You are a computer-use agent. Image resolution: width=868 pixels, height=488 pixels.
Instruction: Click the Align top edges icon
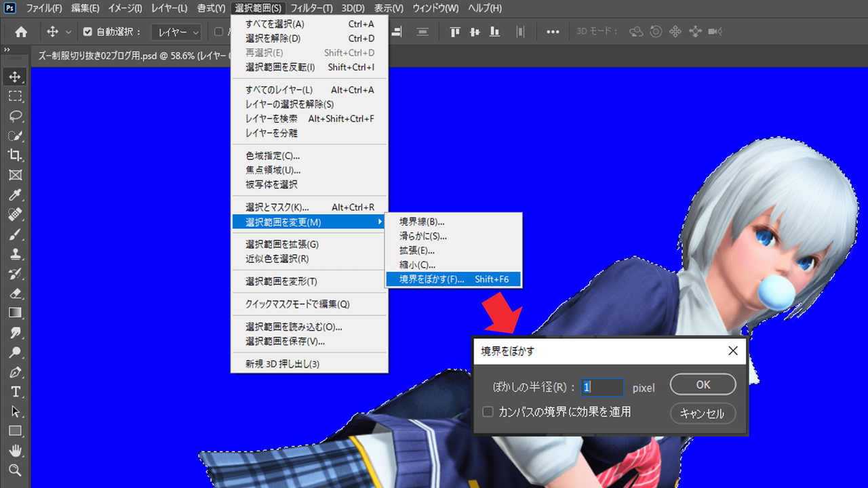[456, 32]
